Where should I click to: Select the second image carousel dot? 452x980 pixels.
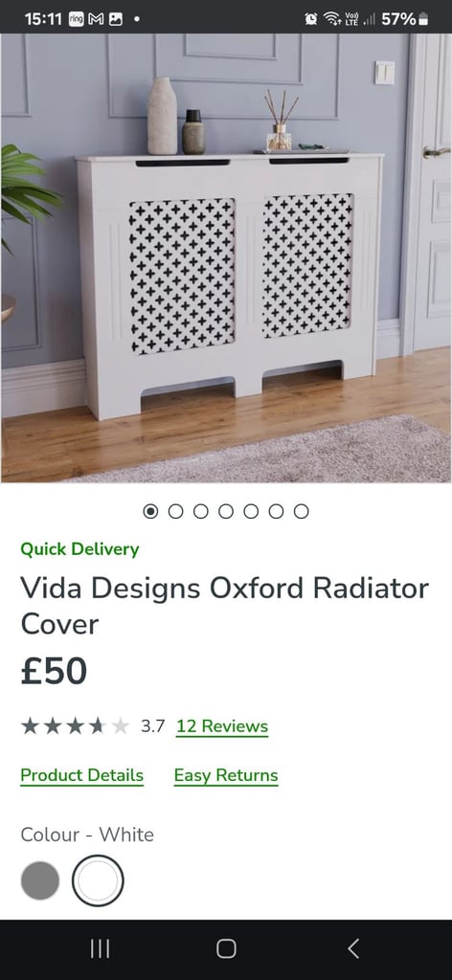[x=175, y=511]
